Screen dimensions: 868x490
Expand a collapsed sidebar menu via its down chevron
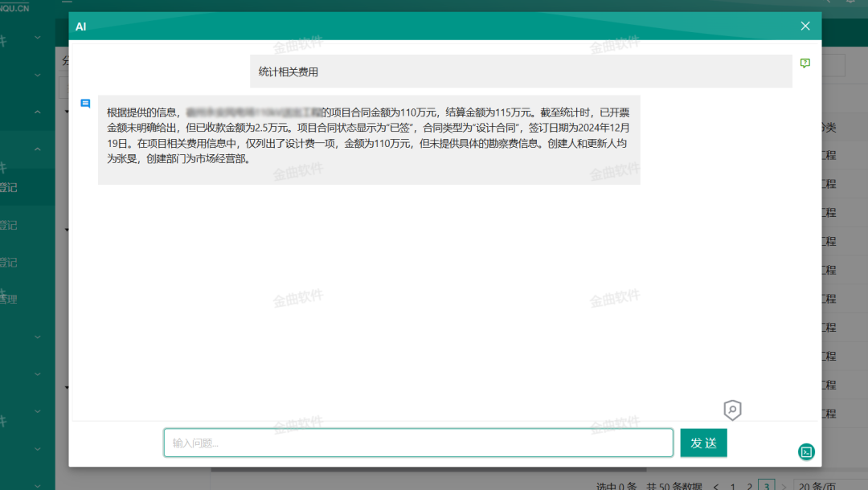pos(36,37)
